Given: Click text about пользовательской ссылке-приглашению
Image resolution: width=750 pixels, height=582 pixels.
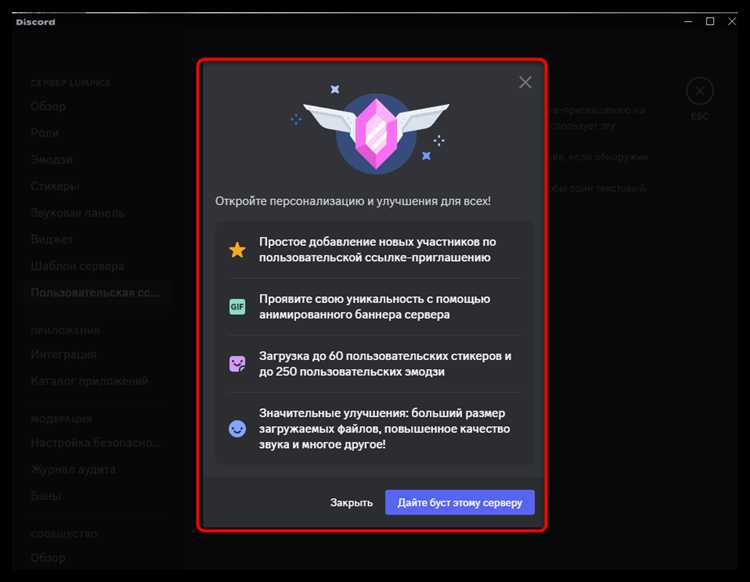Looking at the screenshot, I should click(x=377, y=250).
